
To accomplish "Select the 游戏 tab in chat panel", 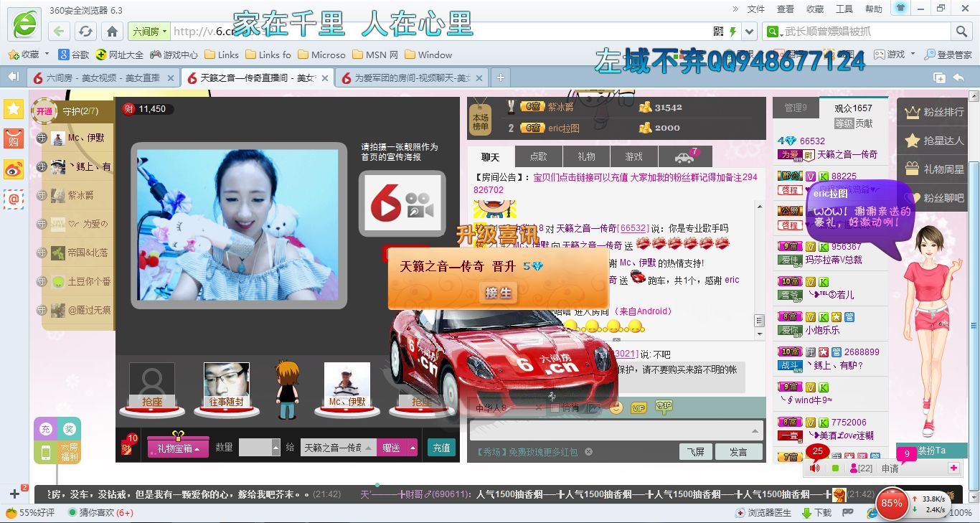I will tap(634, 156).
